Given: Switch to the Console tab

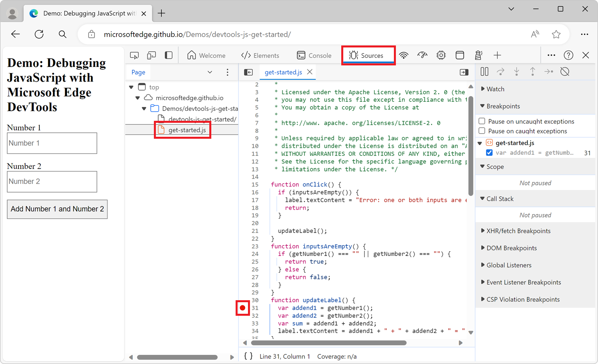Looking at the screenshot, I should [x=315, y=55].
